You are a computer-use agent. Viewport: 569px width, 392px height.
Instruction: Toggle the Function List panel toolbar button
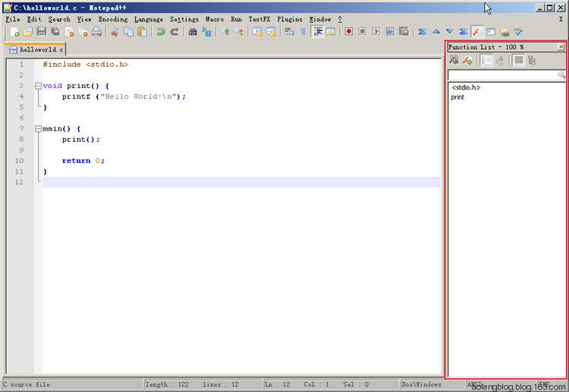coord(477,32)
